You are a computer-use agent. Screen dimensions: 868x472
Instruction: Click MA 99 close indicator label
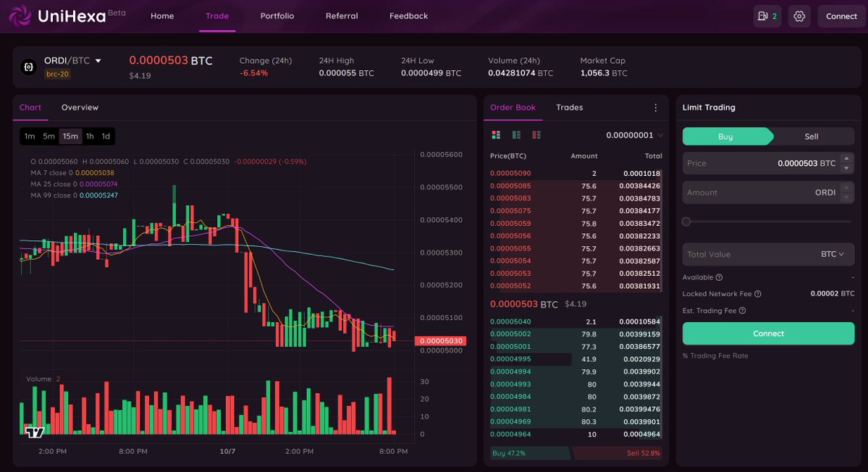(x=74, y=195)
